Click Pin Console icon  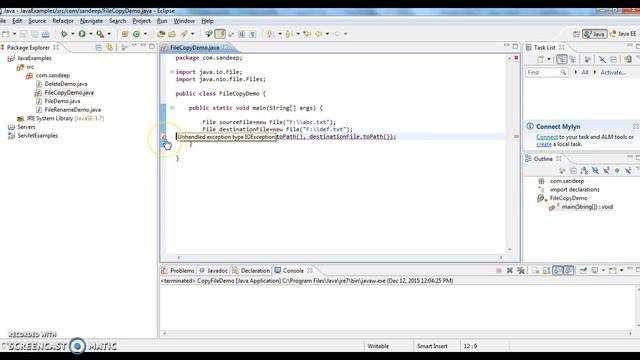[x=583, y=271]
